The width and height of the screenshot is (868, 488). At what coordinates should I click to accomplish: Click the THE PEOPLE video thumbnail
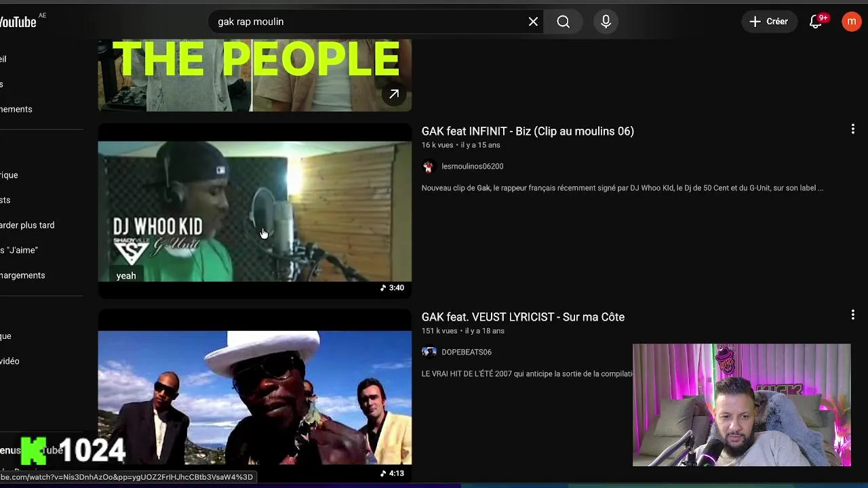pos(255,75)
